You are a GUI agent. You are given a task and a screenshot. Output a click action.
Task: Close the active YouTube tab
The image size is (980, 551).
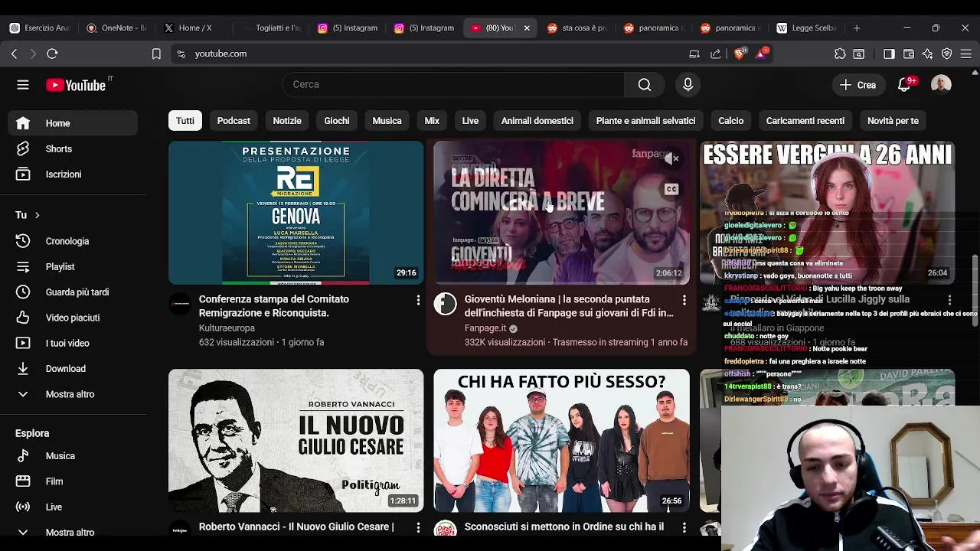tap(527, 28)
